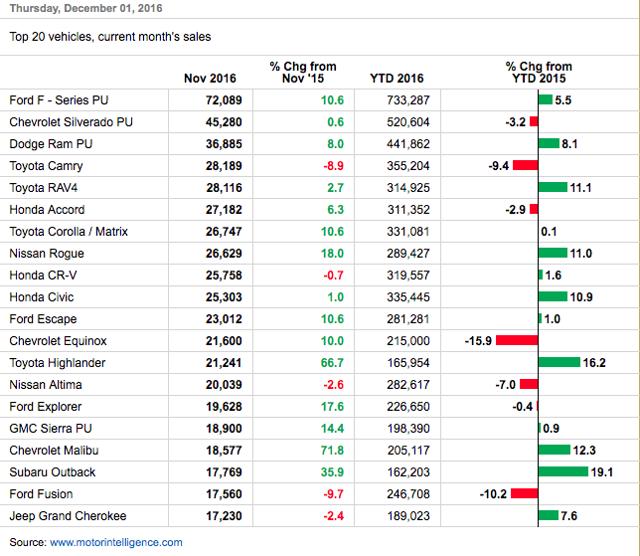This screenshot has height=556, width=640.
Task: Click the 72,089 sales value
Action: click(x=224, y=100)
